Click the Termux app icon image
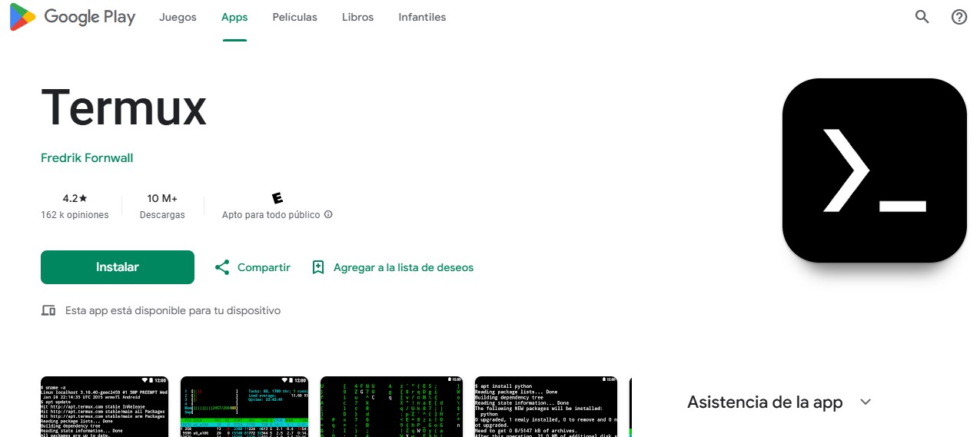This screenshot has width=980, height=437. (x=874, y=170)
